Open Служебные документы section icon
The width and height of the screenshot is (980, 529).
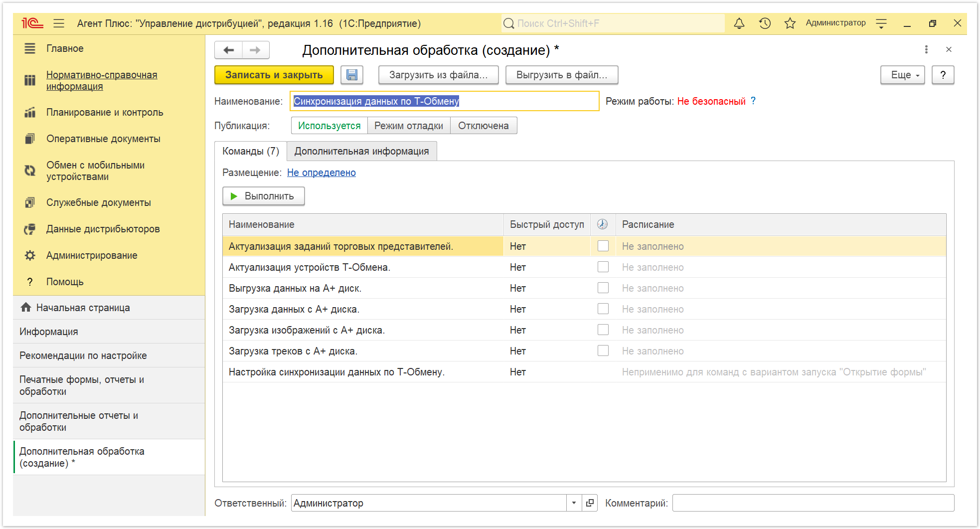(x=30, y=202)
